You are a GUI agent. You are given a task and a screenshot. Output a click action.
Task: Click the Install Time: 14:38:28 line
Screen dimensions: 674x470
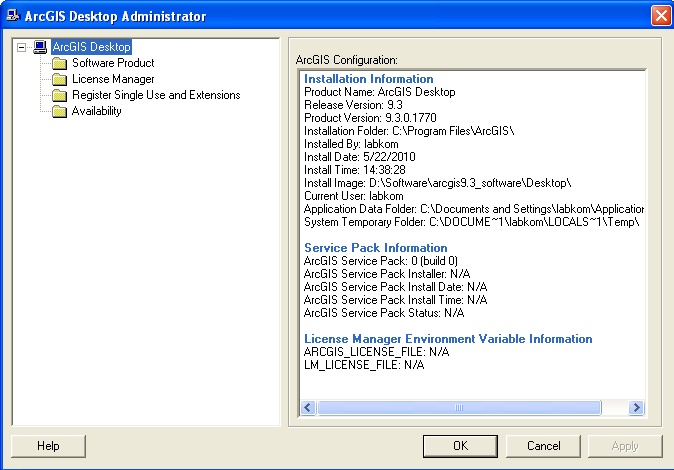tap(355, 170)
